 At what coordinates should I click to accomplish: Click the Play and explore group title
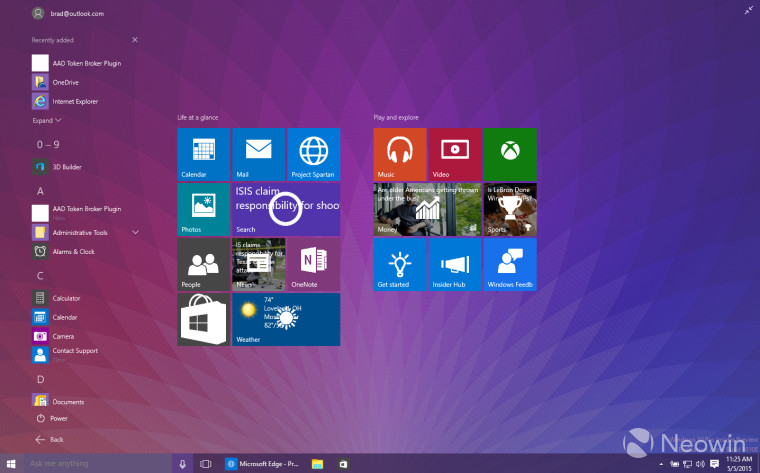[396, 117]
